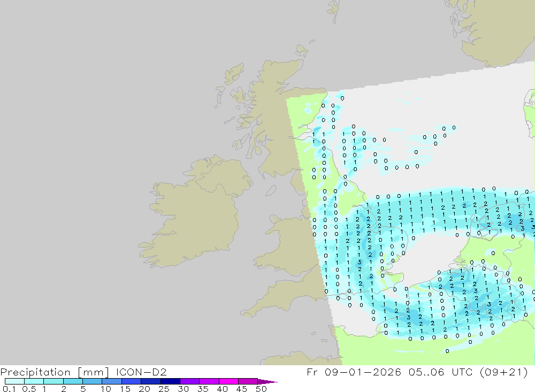This screenshot has height=392, width=535.
Task: Click the "30" legend value label
Action: point(184,389)
